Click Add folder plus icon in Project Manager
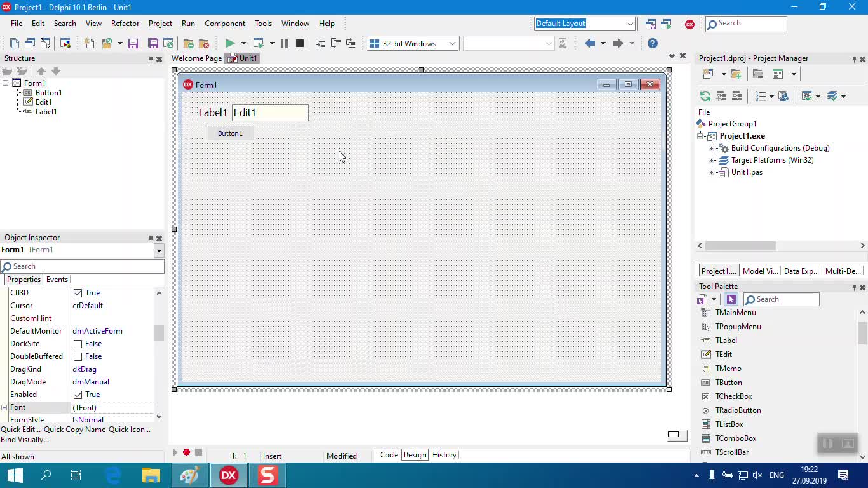Screen dimensions: 868x488 [736, 74]
